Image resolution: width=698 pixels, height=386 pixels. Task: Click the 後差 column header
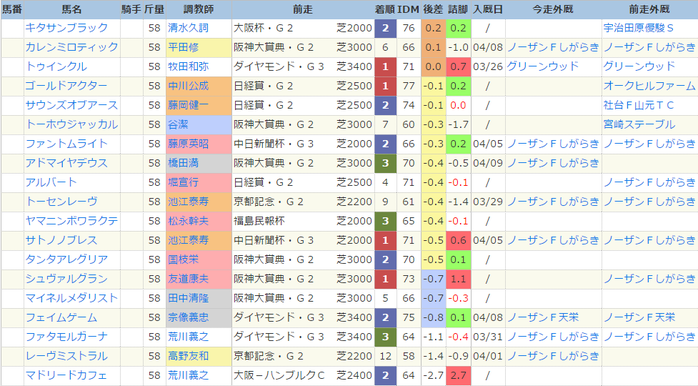pos(433,9)
